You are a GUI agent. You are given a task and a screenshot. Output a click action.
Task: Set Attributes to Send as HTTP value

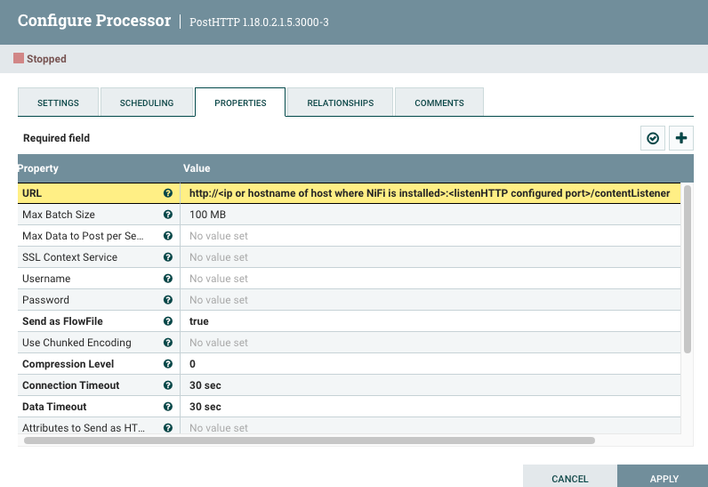pos(430,427)
